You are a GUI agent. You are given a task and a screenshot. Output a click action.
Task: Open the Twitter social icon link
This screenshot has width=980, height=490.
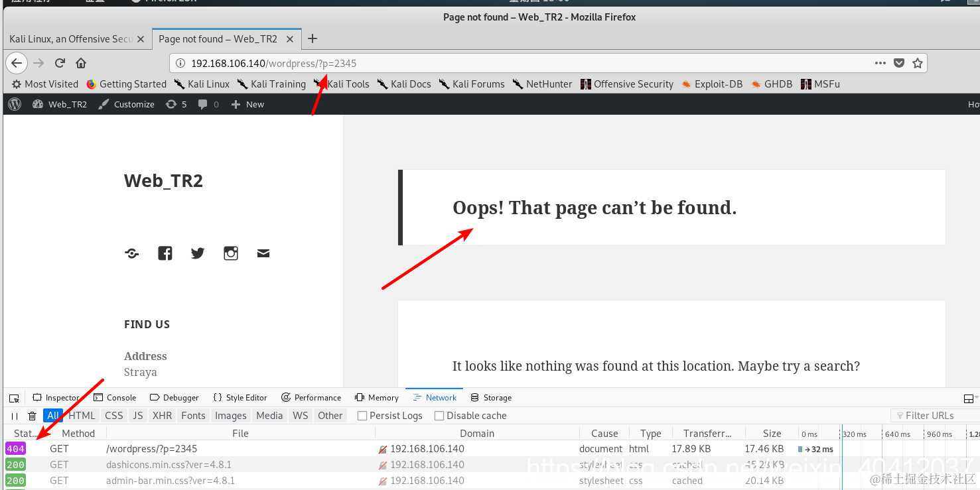point(198,253)
